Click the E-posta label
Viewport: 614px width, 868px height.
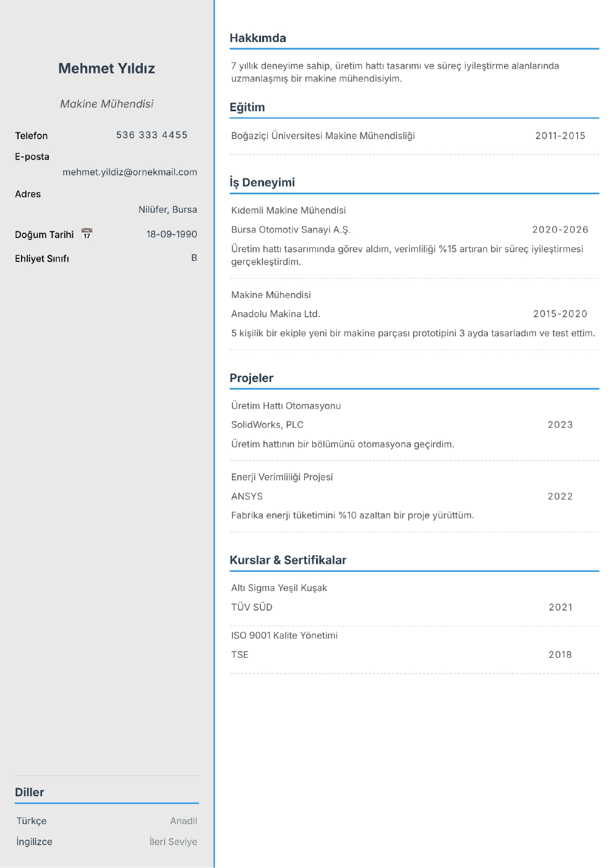point(32,156)
